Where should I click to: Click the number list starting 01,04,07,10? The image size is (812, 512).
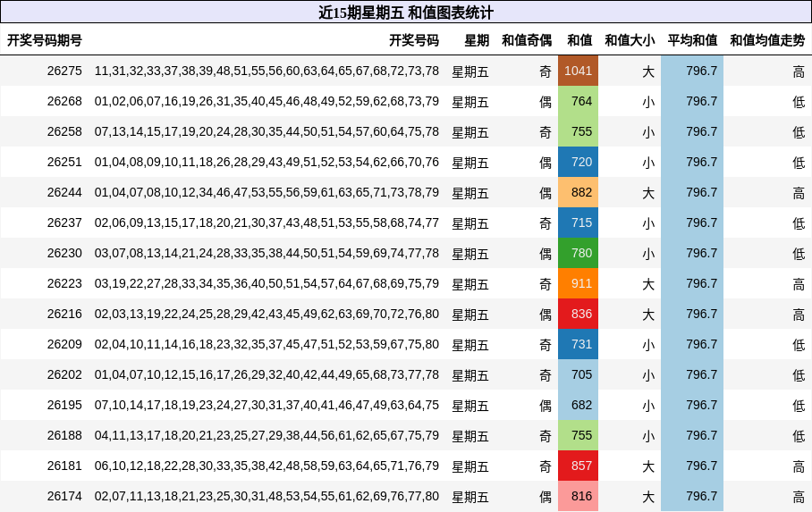266,374
